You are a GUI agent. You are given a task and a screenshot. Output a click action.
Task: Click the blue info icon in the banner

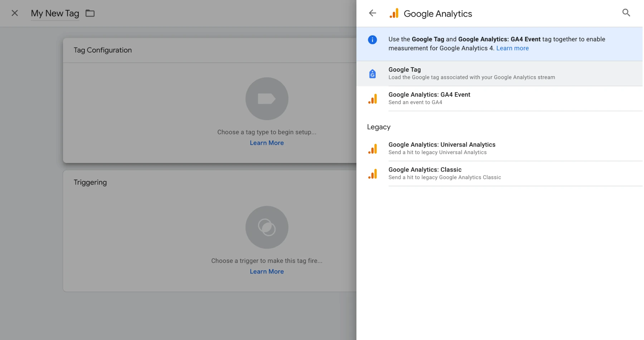click(x=372, y=40)
